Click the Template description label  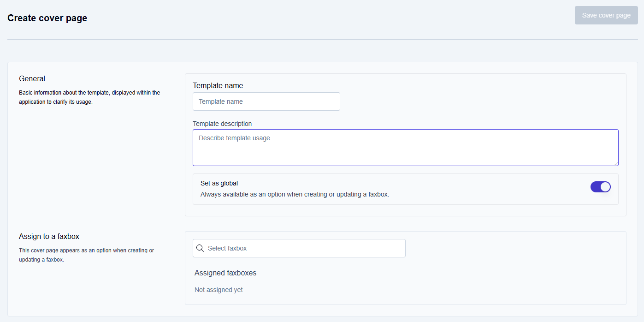coord(222,124)
